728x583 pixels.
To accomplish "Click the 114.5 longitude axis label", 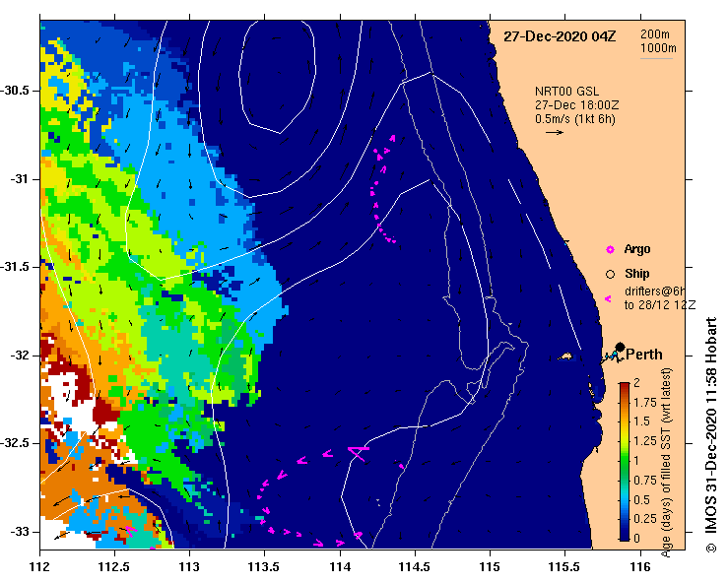I will click(415, 567).
